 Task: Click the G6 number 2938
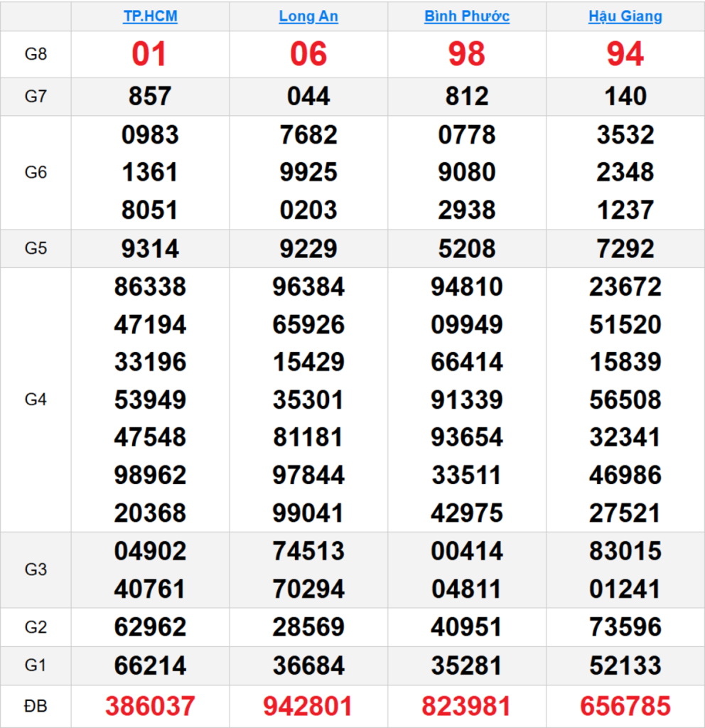point(467,210)
